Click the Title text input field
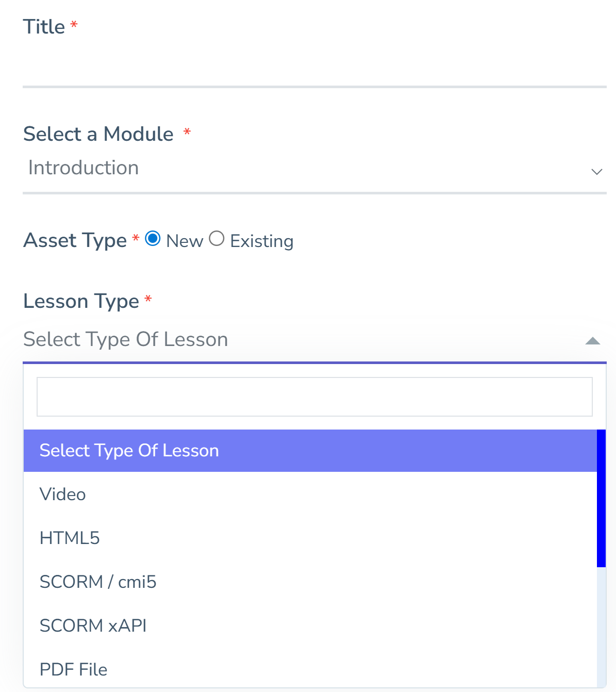Viewport: 616px width, 692px height. pyautogui.click(x=314, y=65)
